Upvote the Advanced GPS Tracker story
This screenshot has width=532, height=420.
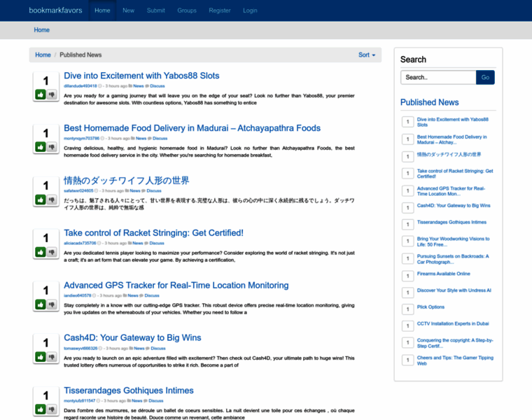[41, 304]
